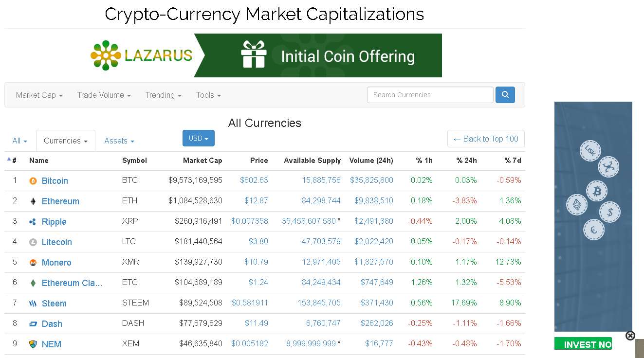Click the magnifier search button
644x358 pixels.
tap(505, 95)
